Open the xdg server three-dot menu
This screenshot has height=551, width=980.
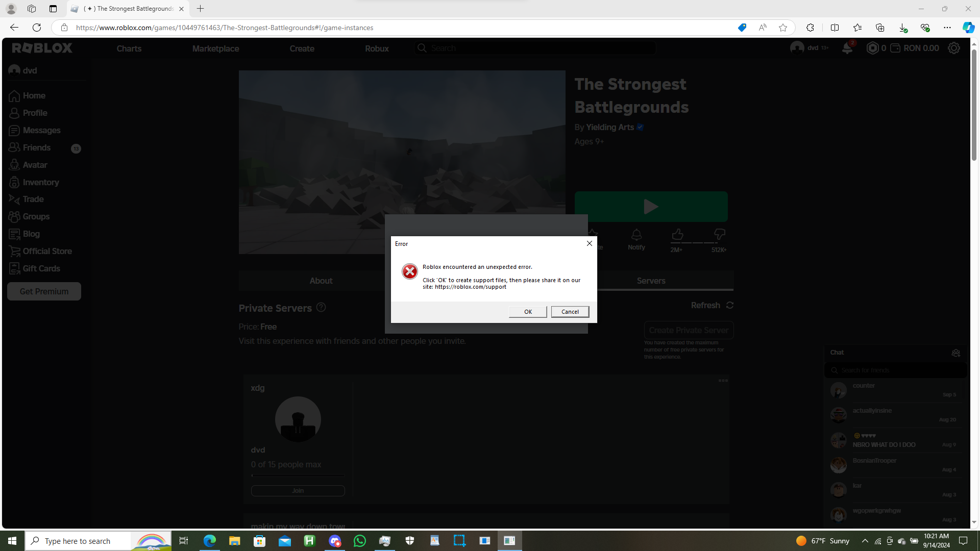pyautogui.click(x=723, y=381)
